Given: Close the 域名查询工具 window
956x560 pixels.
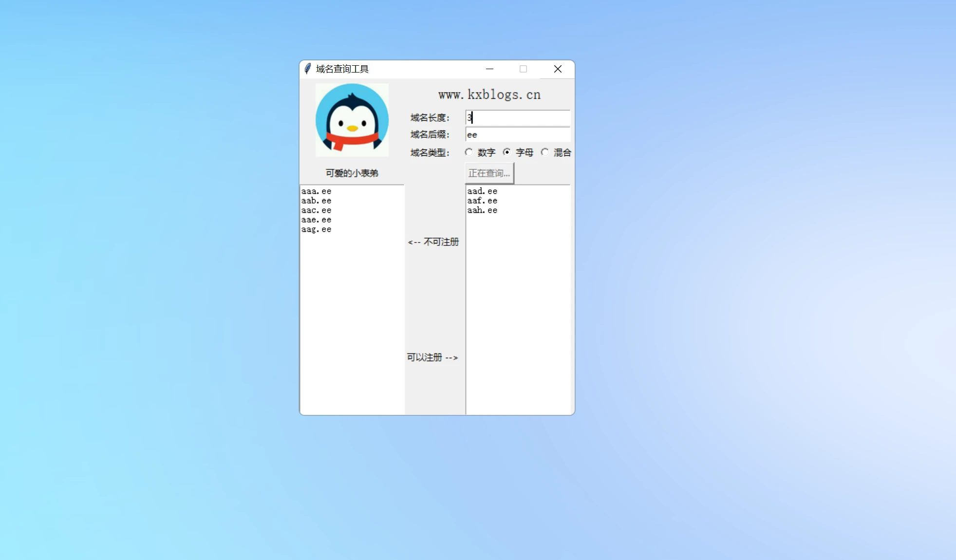Looking at the screenshot, I should click(x=558, y=69).
